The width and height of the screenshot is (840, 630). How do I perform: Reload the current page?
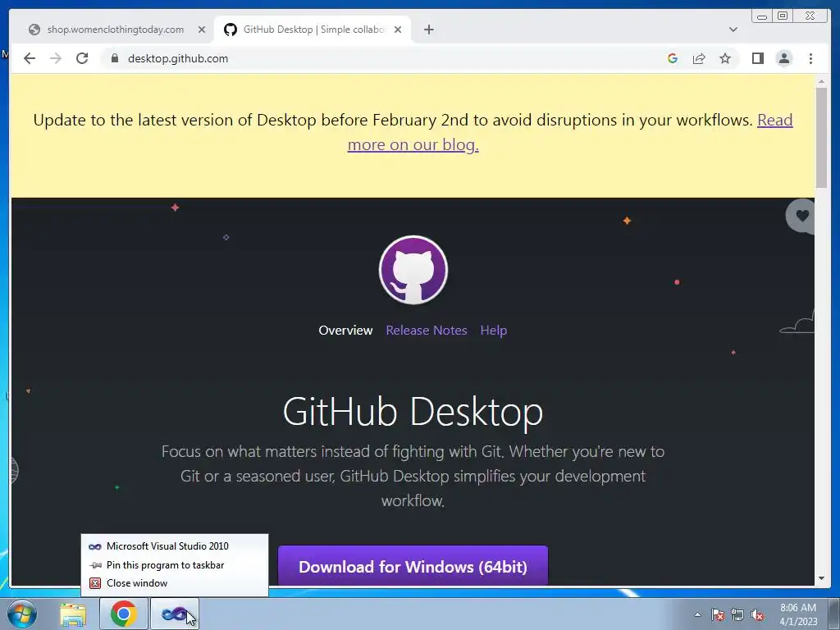click(x=82, y=58)
